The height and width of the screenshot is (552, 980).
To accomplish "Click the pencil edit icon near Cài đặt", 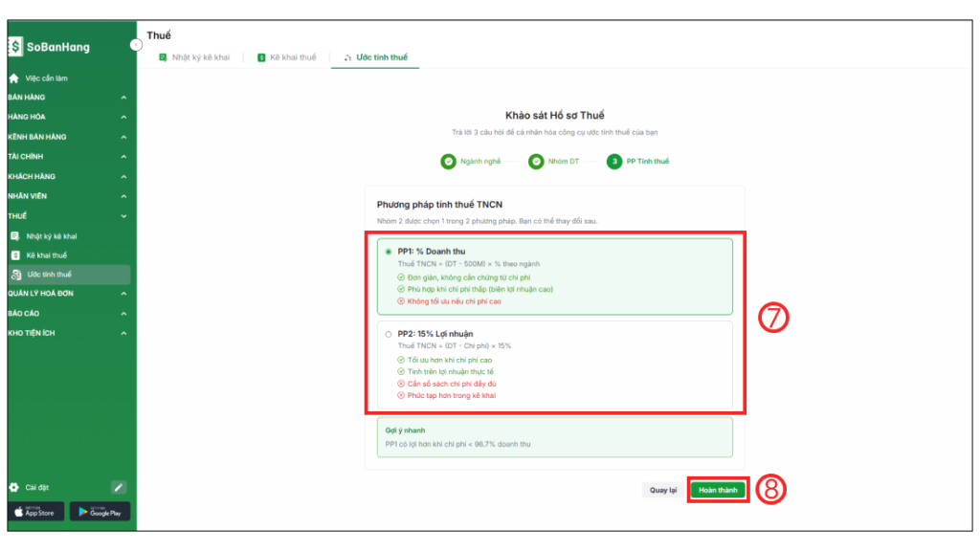I will coord(119,487).
